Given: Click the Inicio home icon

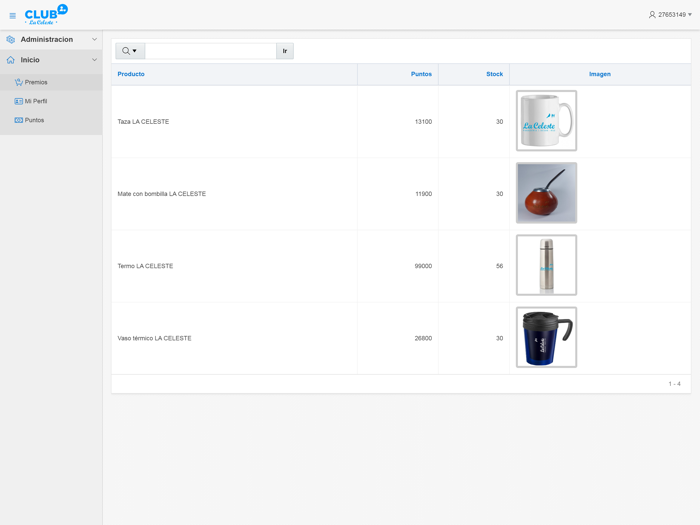Looking at the screenshot, I should coord(11,60).
